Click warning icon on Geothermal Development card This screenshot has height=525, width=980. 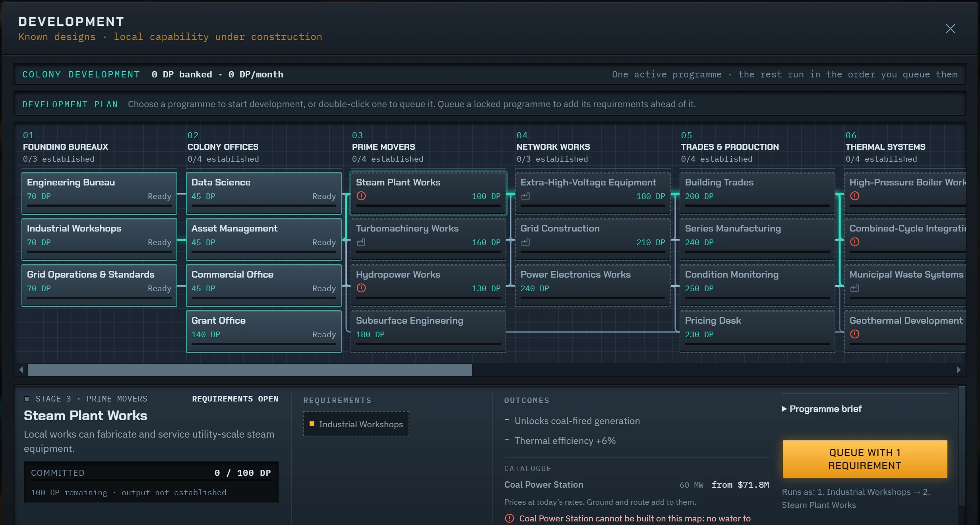pos(854,334)
